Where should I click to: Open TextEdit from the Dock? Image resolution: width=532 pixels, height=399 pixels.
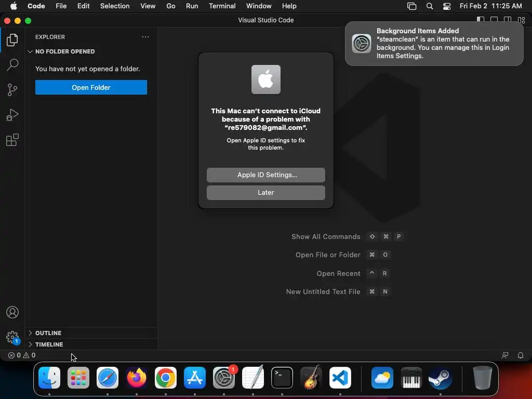(253, 378)
